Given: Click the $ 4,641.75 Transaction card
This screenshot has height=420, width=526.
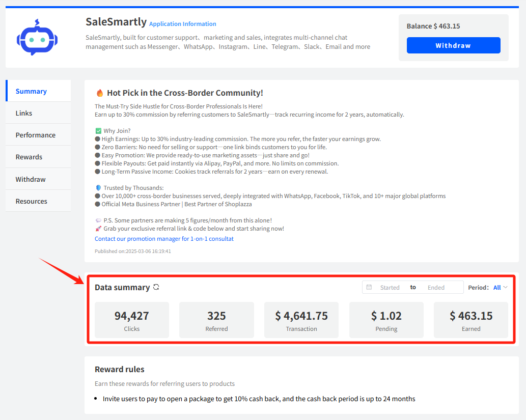Looking at the screenshot, I should pos(301,320).
